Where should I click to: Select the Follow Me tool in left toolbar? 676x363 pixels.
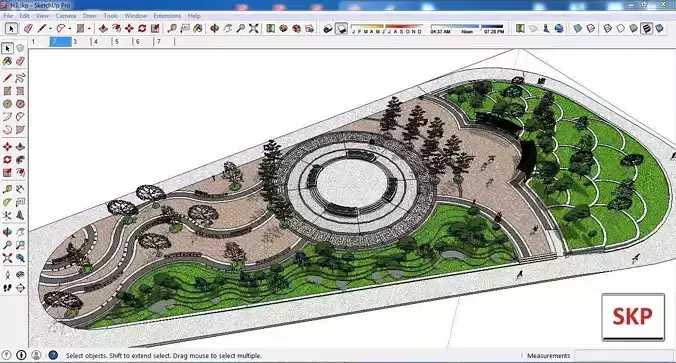coord(20,160)
